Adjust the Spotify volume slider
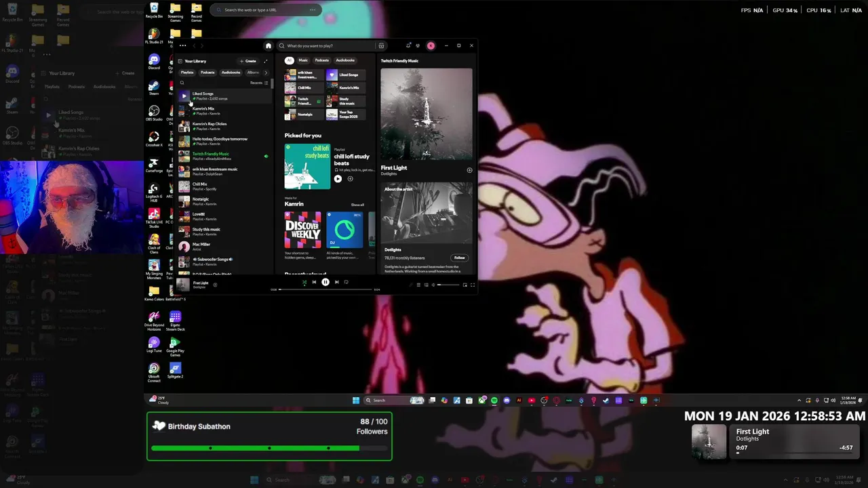Image resolution: width=868 pixels, height=488 pixels. (x=448, y=285)
